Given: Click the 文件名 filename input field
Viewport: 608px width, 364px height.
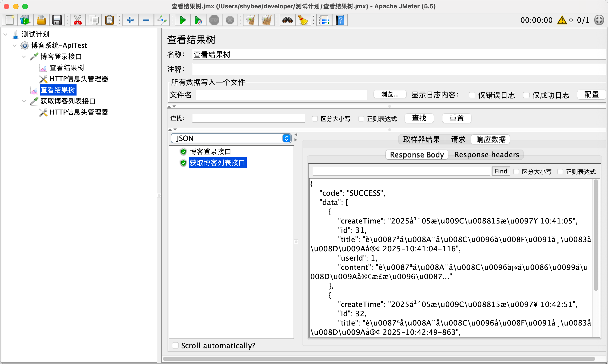Looking at the screenshot, I should point(281,95).
